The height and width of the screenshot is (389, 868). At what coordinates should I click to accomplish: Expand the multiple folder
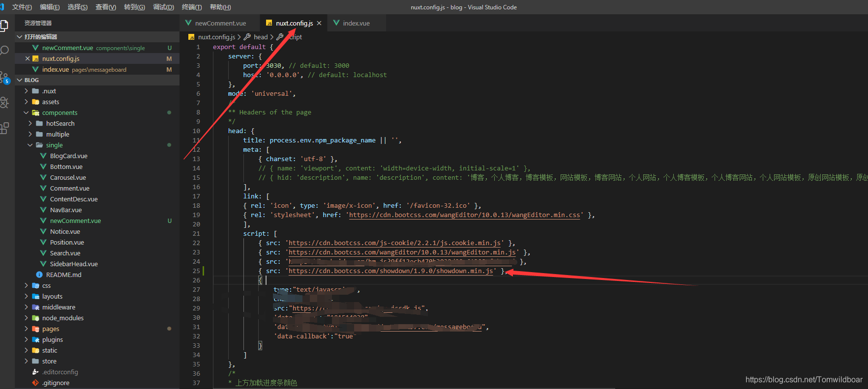point(30,134)
